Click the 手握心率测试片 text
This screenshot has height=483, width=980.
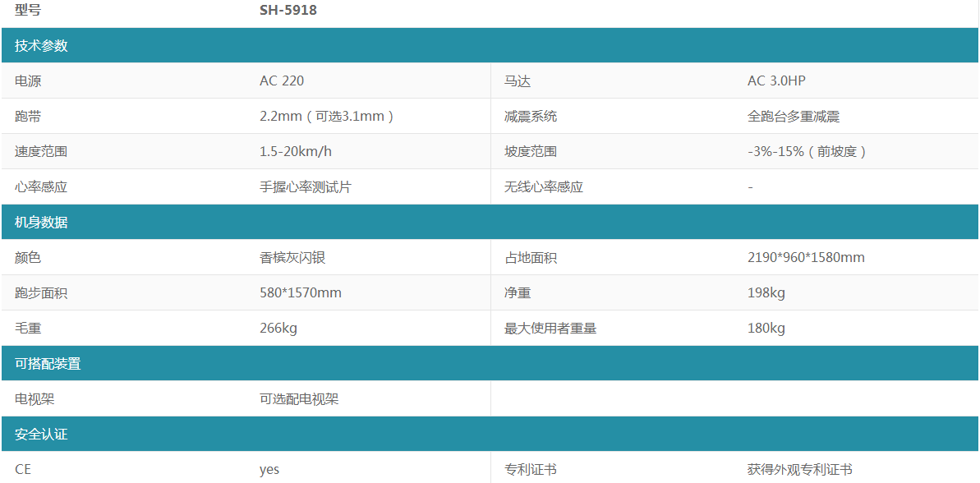[x=306, y=187]
